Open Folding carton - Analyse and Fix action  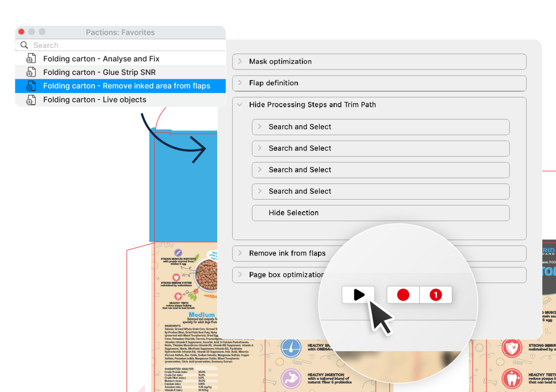coord(120,59)
